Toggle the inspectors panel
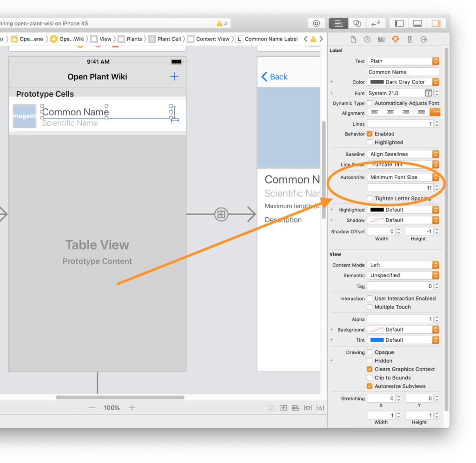This screenshot has width=476, height=463. click(x=436, y=23)
